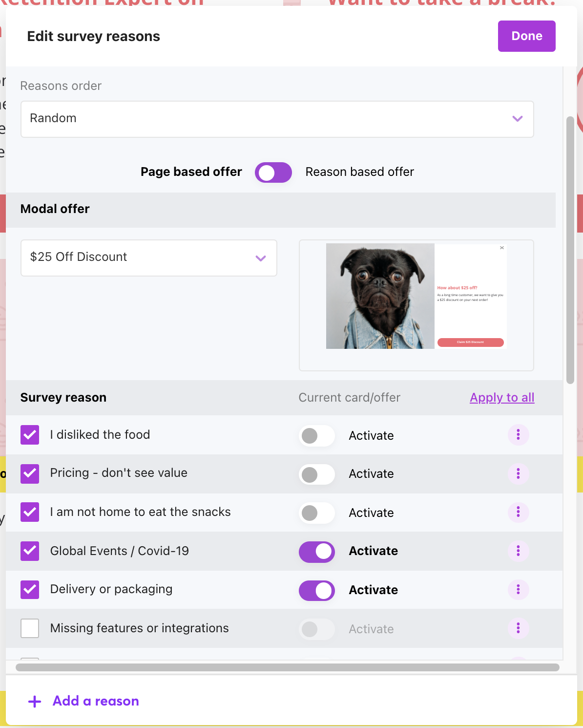
Task: Click the Apply to all link
Action: click(502, 398)
